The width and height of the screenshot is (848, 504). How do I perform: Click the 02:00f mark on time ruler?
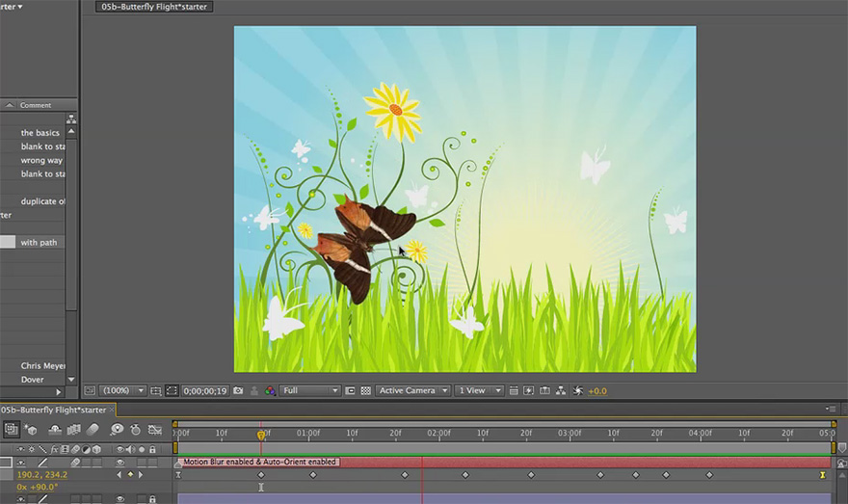[438, 433]
